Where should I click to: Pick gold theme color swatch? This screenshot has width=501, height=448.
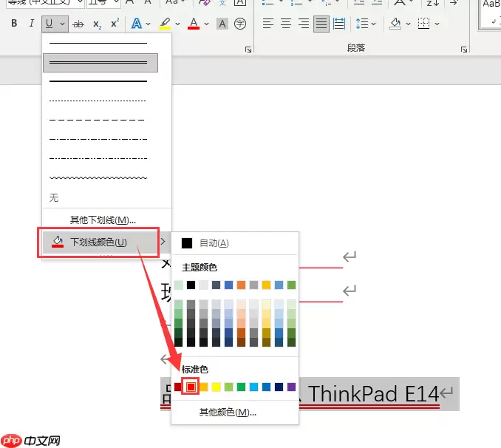266,285
